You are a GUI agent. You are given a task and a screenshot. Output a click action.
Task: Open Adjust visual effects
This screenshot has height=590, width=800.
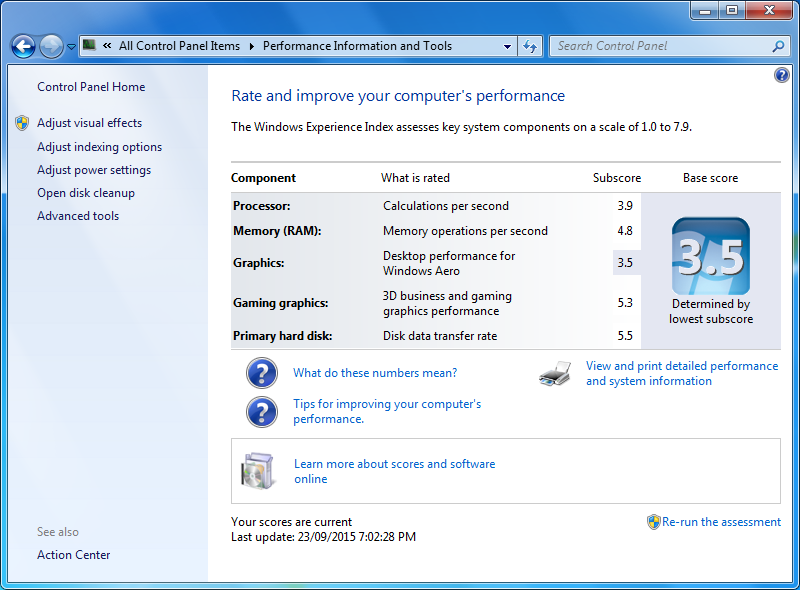[x=89, y=123]
